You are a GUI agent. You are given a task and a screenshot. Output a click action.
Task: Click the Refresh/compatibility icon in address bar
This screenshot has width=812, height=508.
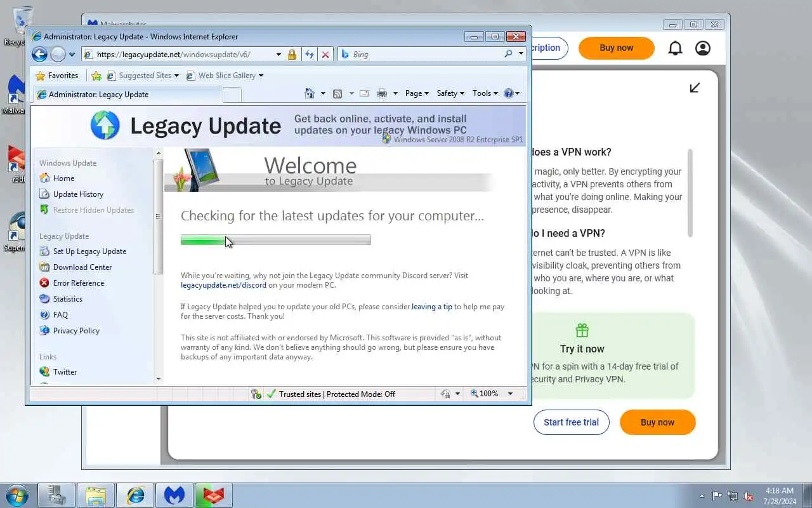pyautogui.click(x=310, y=55)
